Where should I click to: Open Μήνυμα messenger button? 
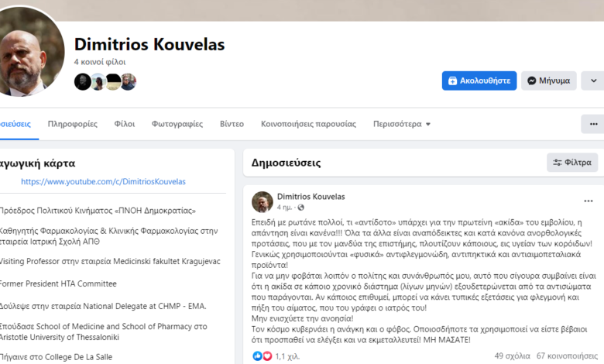point(548,81)
